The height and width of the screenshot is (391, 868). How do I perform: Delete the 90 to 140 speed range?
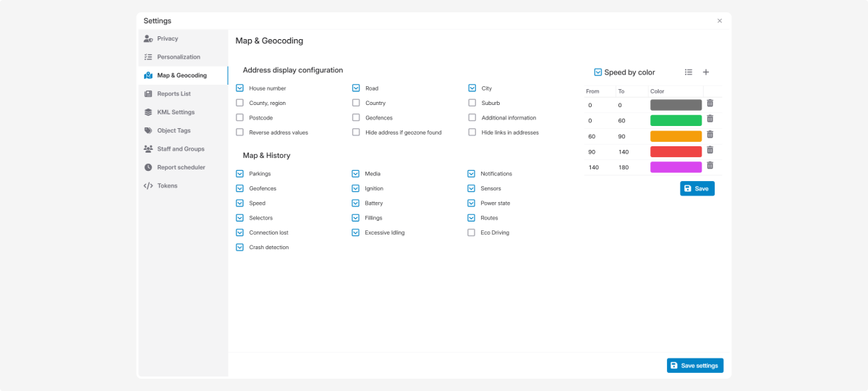(x=710, y=151)
